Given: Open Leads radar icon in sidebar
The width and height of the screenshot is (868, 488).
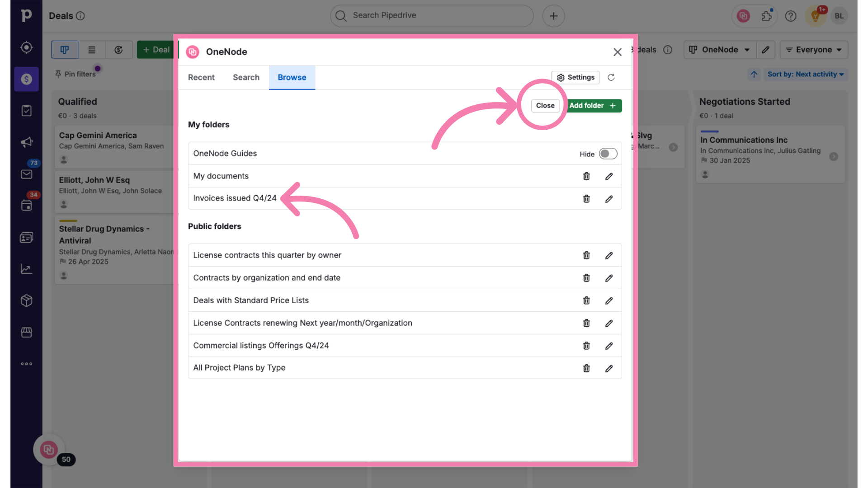Looking at the screenshot, I should point(26,47).
